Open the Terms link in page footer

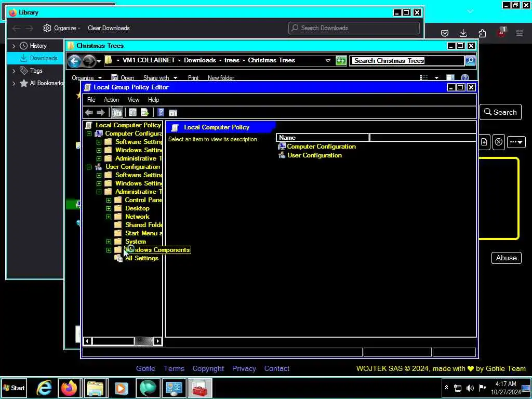tap(174, 368)
